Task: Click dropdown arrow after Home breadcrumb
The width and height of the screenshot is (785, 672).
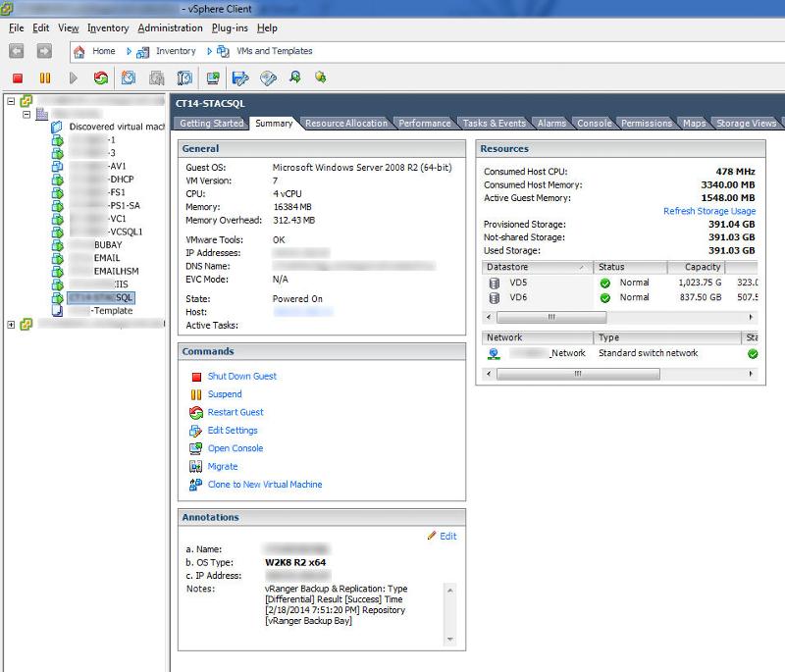Action: (x=129, y=51)
